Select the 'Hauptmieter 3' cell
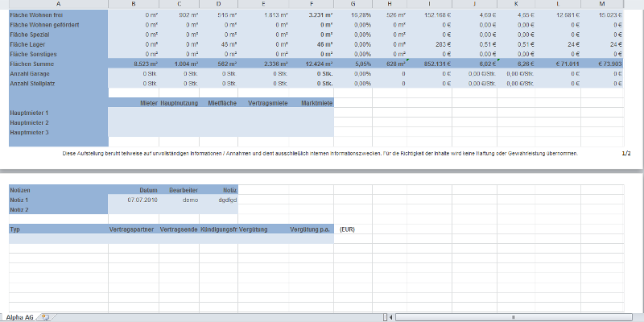Screen dimensions: 644x322 pos(58,132)
